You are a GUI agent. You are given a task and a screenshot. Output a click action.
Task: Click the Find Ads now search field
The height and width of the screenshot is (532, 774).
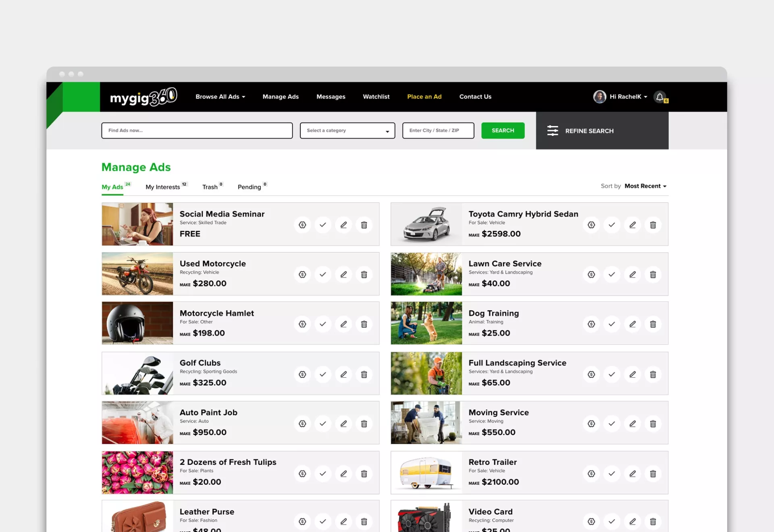(197, 131)
